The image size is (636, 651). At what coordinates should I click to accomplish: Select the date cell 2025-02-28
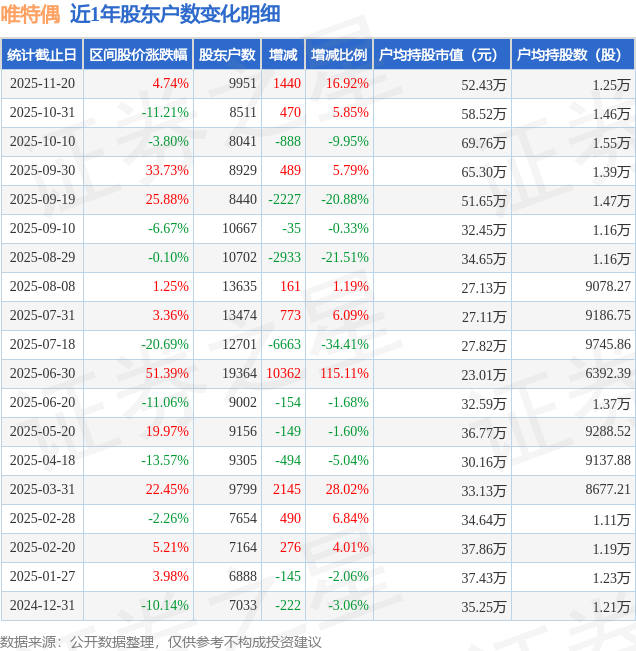42,519
